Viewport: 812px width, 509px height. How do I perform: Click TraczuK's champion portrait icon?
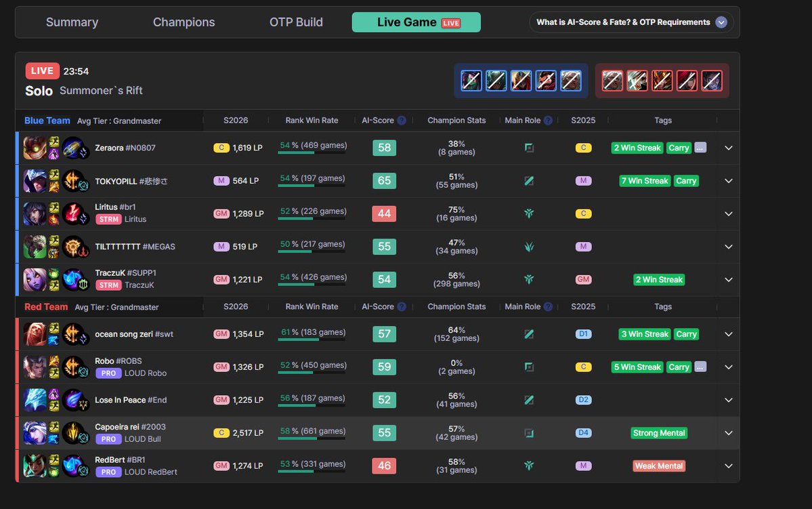(35, 279)
